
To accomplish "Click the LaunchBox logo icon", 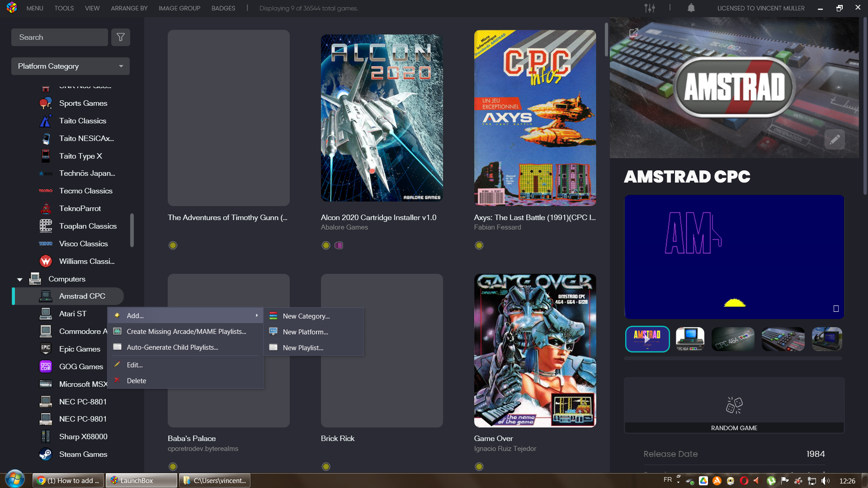I will [12, 8].
